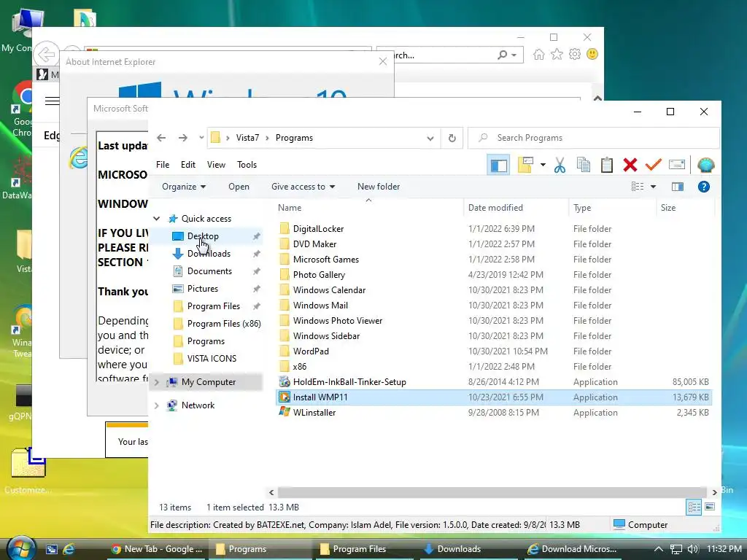747x560 pixels.
Task: Click the globe icon in Explorer toolbar
Action: [x=705, y=166]
